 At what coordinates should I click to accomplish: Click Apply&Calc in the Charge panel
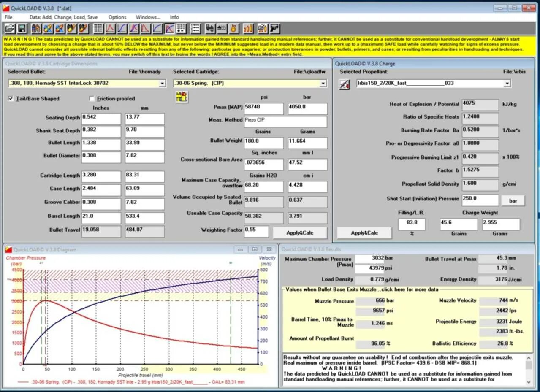click(x=364, y=233)
